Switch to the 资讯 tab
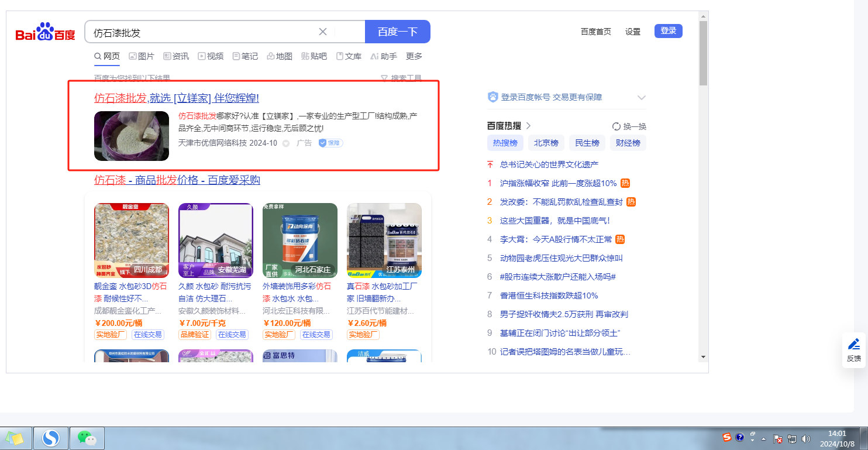Screen dimensions: 868x450 [176, 56]
